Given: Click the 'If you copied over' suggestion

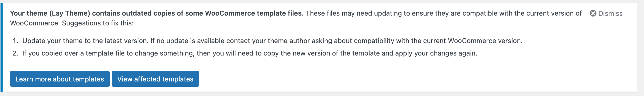Looking at the screenshot, I should [x=250, y=53].
